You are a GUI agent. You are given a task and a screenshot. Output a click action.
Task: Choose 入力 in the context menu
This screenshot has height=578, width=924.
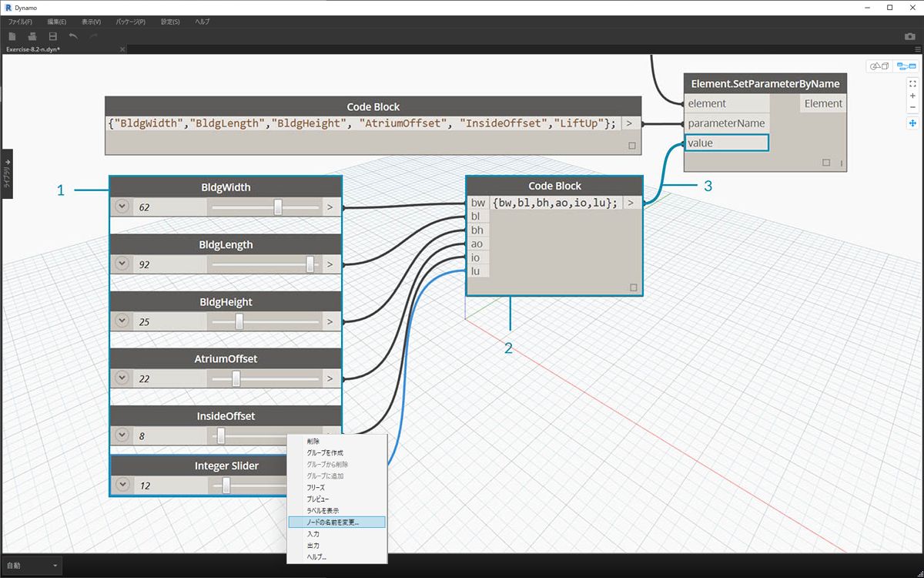(x=336, y=534)
